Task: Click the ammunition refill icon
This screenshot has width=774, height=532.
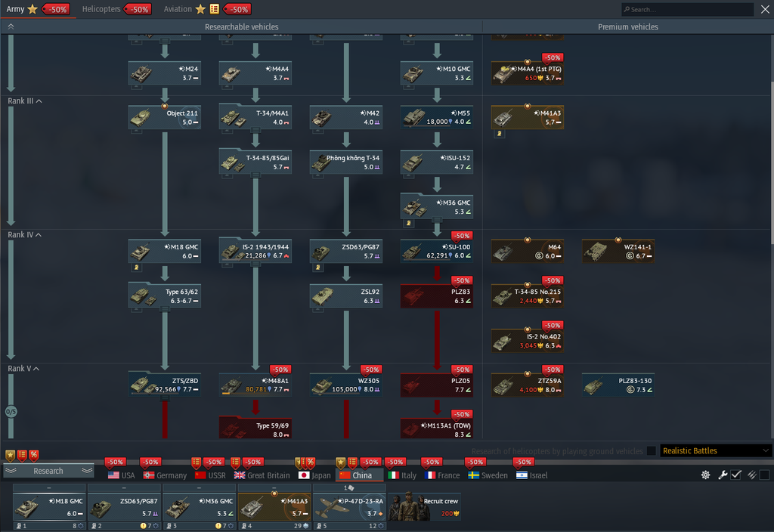Action: point(752,475)
